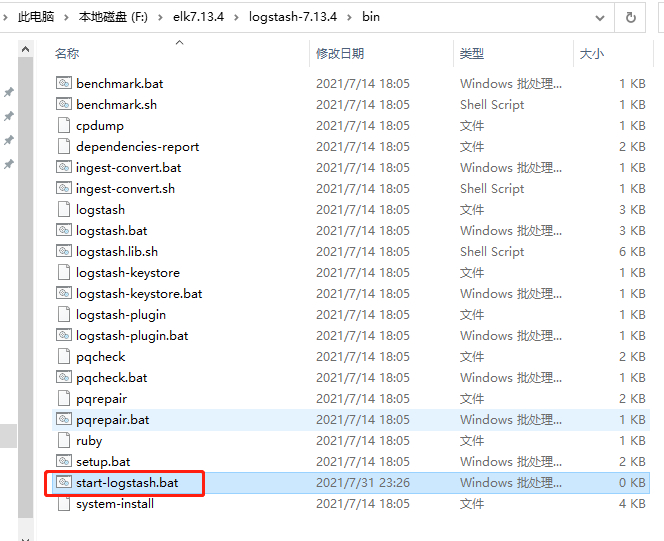The height and width of the screenshot is (541, 664).
Task: Select the file named ingest-convert.sh
Action: (x=125, y=188)
